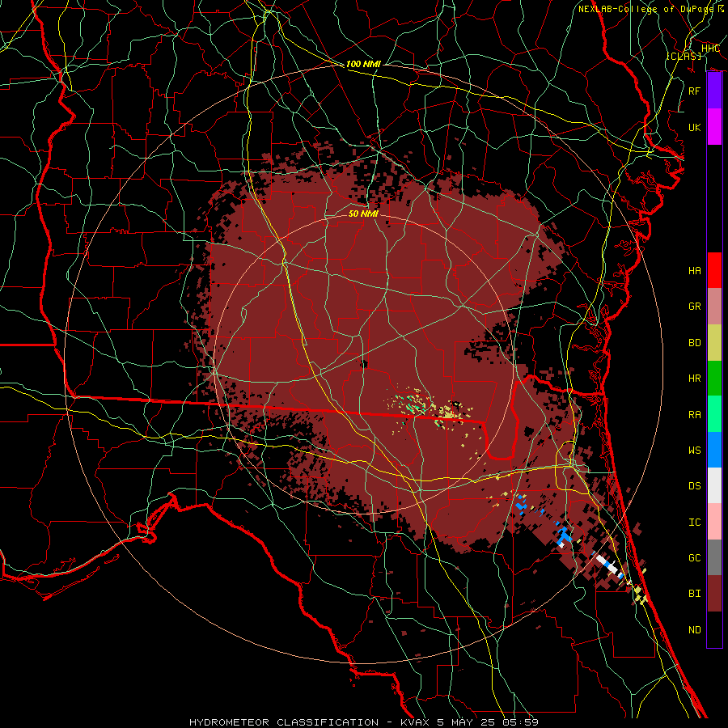The width and height of the screenshot is (728, 728).
Task: Click the DS white legend swatch
Action: (x=714, y=485)
